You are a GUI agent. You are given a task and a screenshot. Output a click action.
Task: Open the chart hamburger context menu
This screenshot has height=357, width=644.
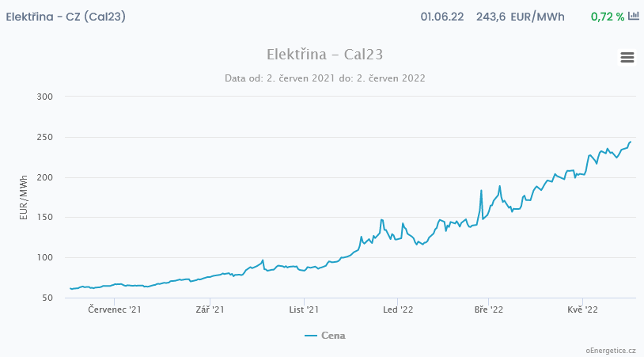coord(627,57)
